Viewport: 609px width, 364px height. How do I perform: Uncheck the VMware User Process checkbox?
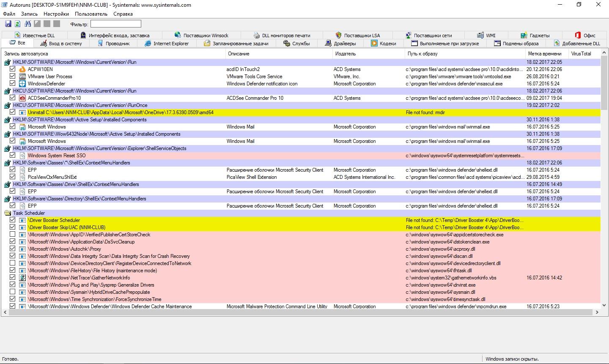pyautogui.click(x=12, y=77)
